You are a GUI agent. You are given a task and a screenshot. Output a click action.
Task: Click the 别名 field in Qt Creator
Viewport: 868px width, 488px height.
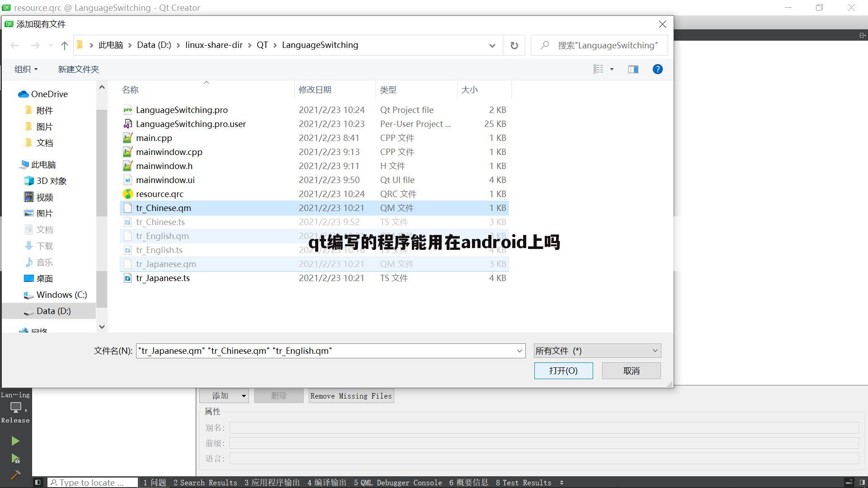click(544, 428)
